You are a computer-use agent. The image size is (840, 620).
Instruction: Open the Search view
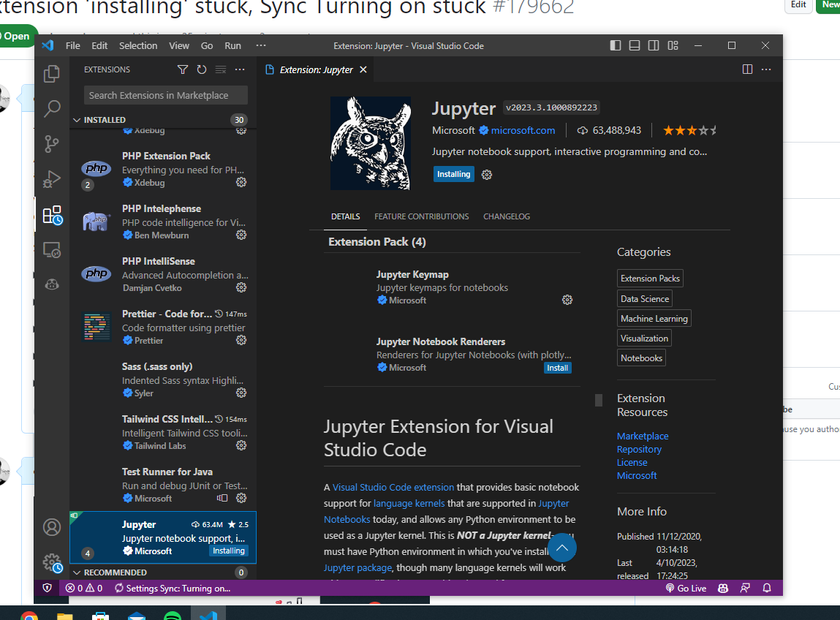(x=52, y=108)
